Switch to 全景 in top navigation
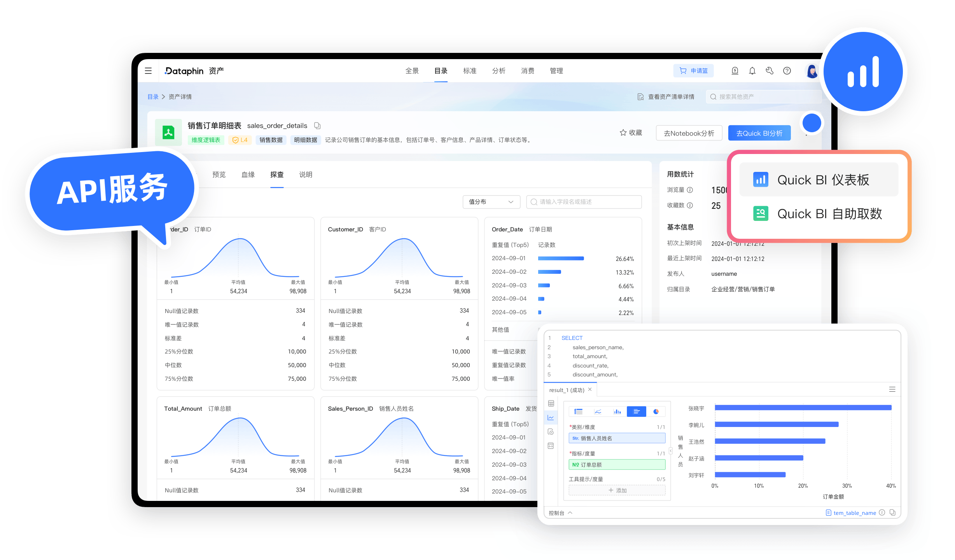This screenshot has height=560, width=955. [412, 71]
